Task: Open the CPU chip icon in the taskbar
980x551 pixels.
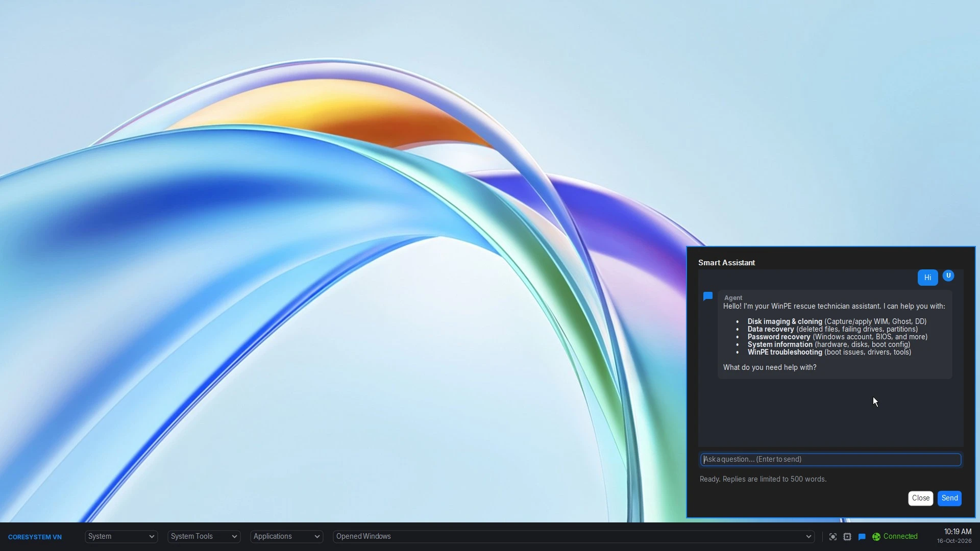Action: (x=847, y=537)
